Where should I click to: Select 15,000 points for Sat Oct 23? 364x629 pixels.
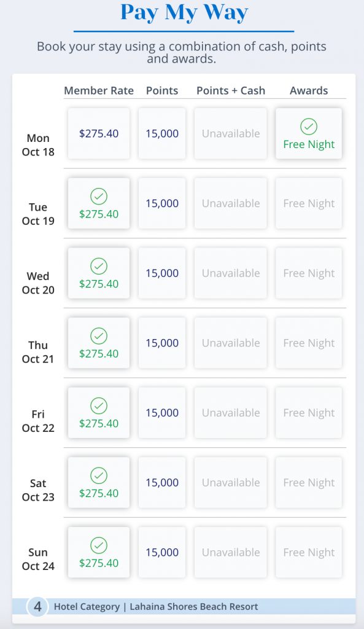[162, 483]
